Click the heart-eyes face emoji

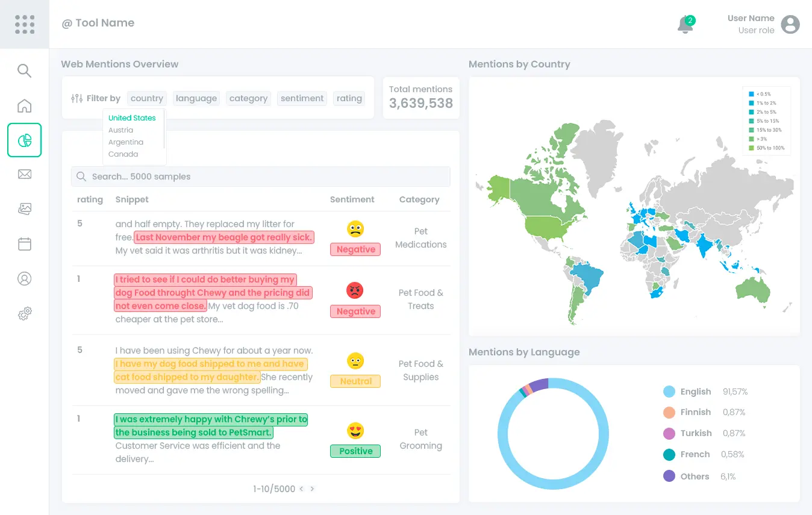click(355, 431)
